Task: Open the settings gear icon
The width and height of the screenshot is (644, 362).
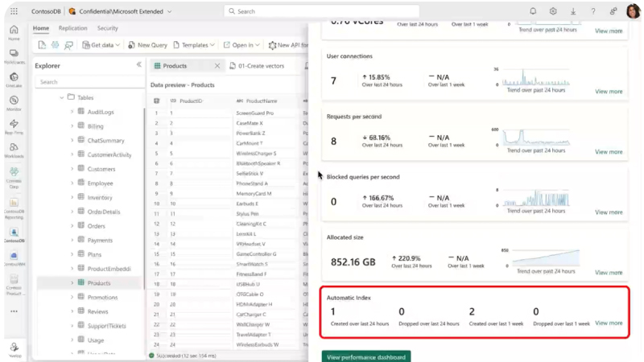Action: tap(553, 11)
